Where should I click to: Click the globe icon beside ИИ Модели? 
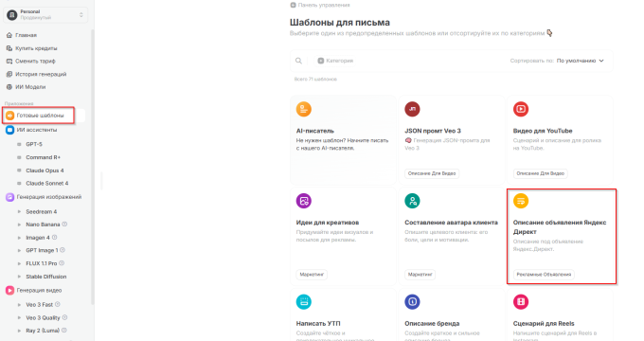click(9, 87)
